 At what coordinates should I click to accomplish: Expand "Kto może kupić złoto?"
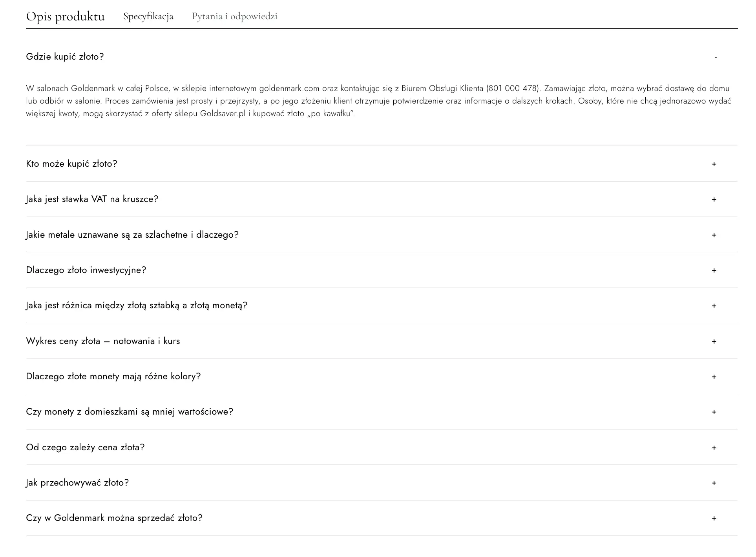coord(714,164)
